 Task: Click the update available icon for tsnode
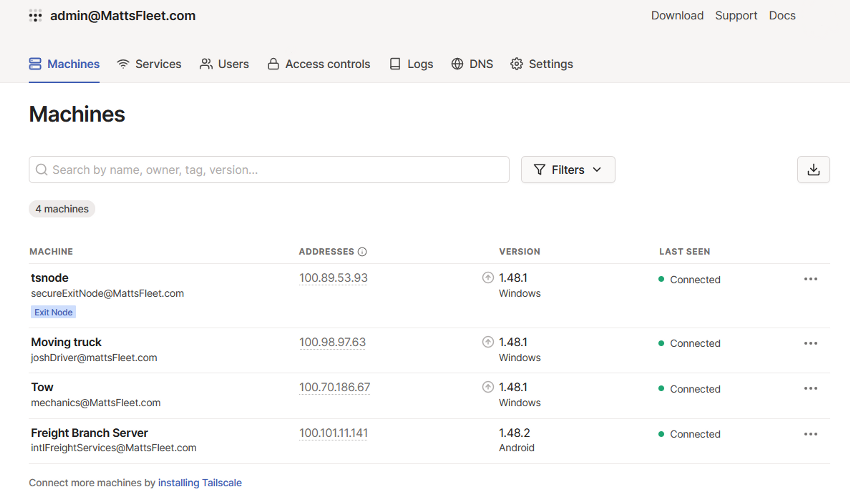click(488, 278)
